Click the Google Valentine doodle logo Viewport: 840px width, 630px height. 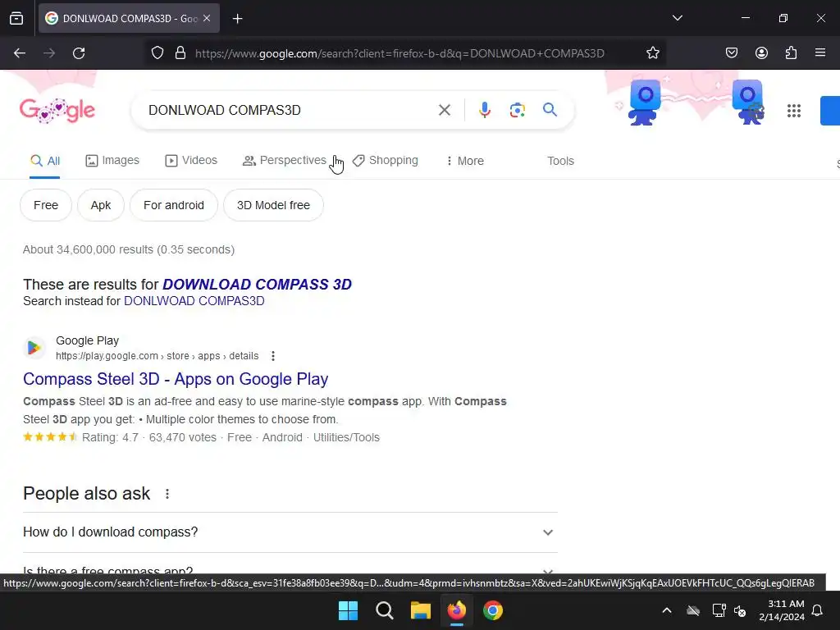57,111
